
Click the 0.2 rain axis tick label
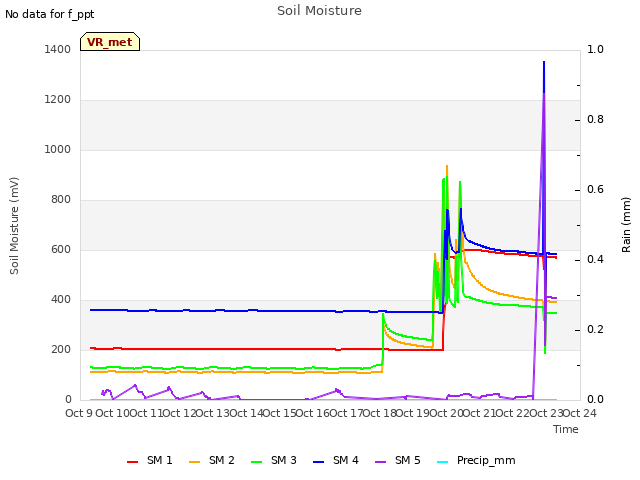coord(595,329)
